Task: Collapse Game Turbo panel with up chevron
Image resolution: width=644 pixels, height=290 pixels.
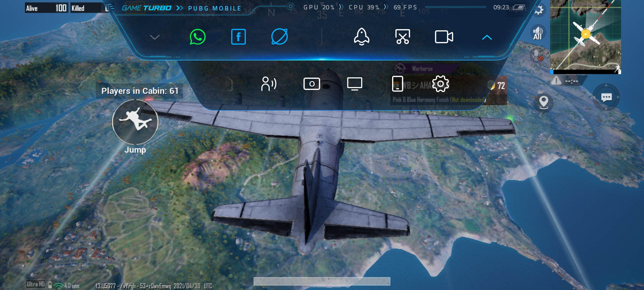Action: tap(487, 38)
